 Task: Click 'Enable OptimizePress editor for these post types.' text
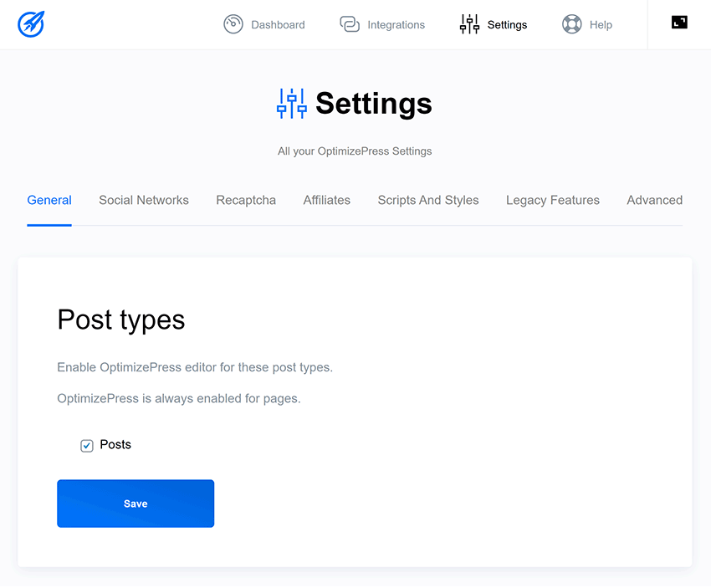pos(195,367)
